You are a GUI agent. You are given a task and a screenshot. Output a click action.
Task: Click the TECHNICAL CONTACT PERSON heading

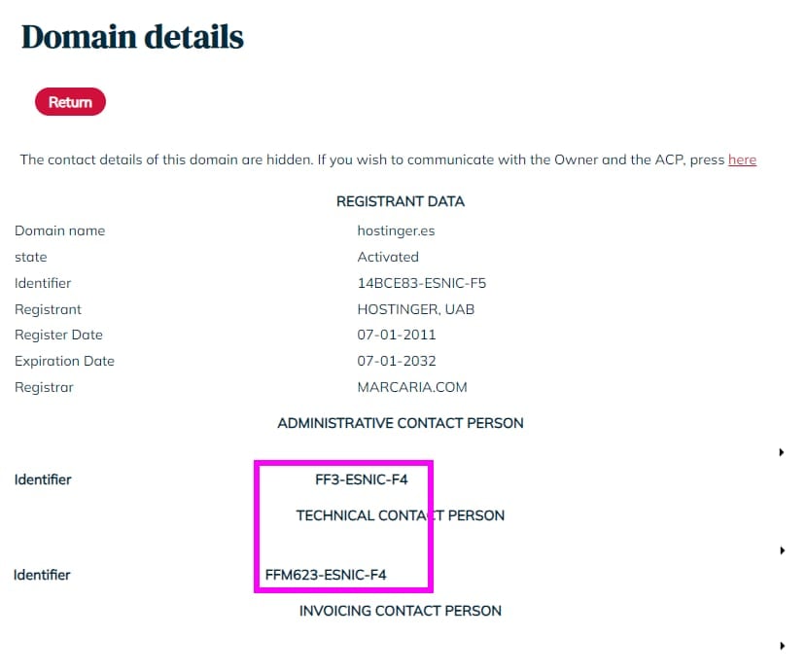(400, 515)
